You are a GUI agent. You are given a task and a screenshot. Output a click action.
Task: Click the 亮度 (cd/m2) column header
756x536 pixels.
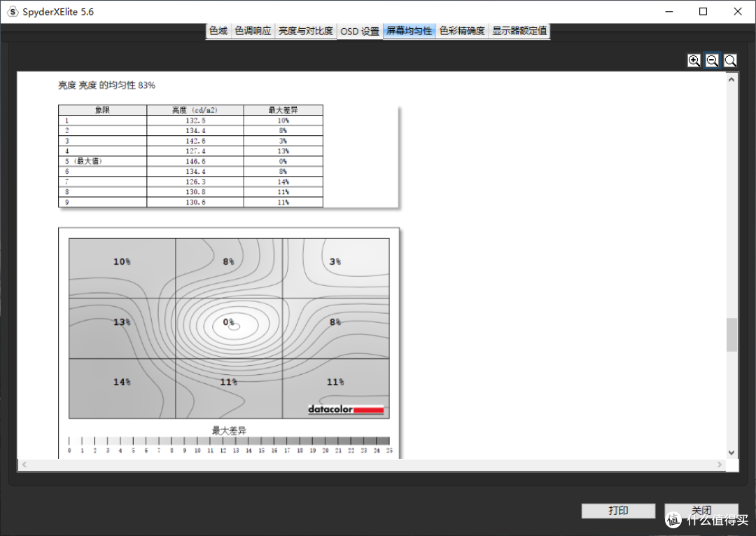195,110
